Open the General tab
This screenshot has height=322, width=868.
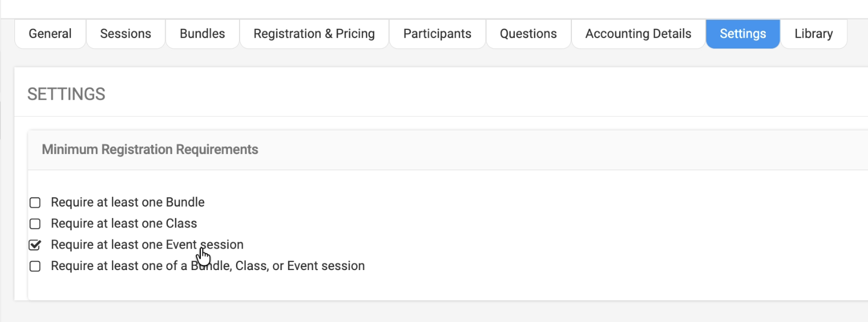(x=50, y=34)
